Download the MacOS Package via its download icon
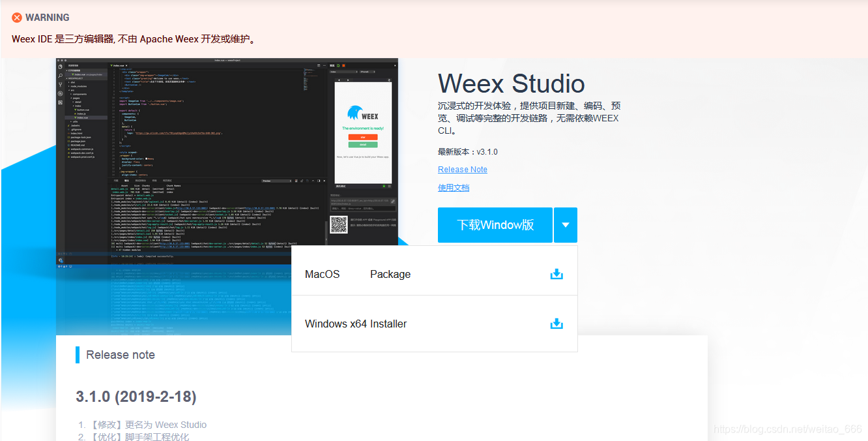Screen dimensions: 868x441 (557, 274)
